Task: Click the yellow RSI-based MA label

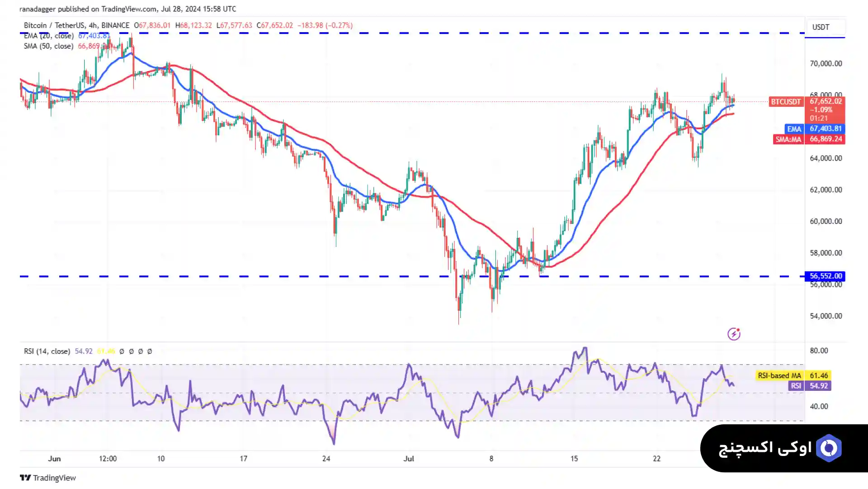Action: pyautogui.click(x=779, y=375)
